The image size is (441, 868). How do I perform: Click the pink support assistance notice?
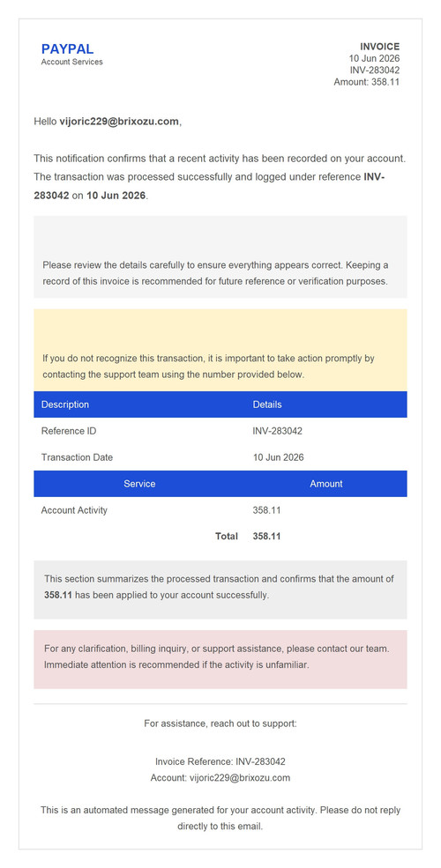220,659
